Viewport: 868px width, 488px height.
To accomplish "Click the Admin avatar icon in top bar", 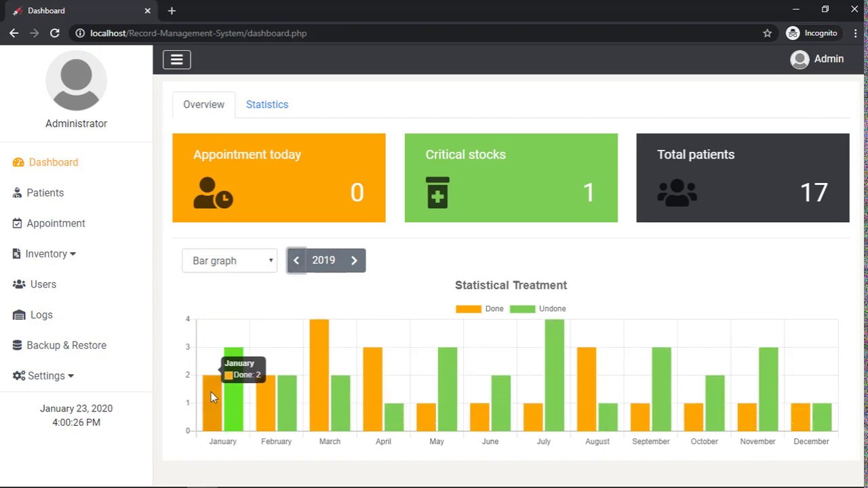I will coord(800,60).
